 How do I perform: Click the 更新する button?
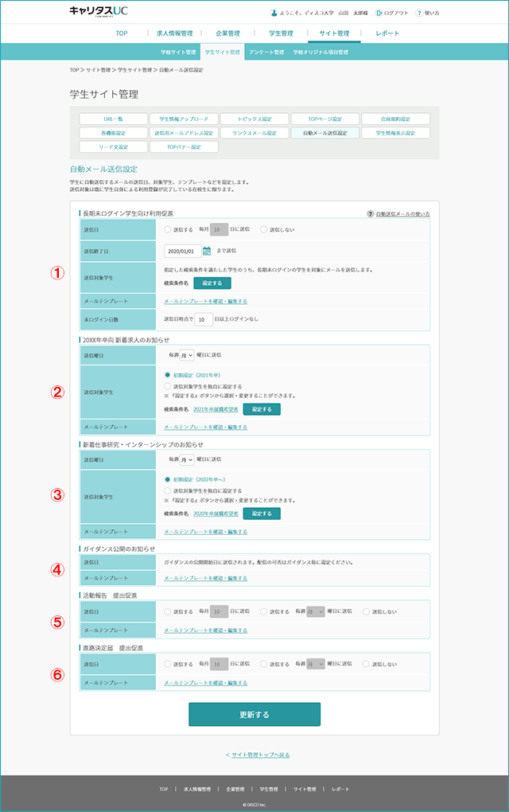click(x=254, y=715)
